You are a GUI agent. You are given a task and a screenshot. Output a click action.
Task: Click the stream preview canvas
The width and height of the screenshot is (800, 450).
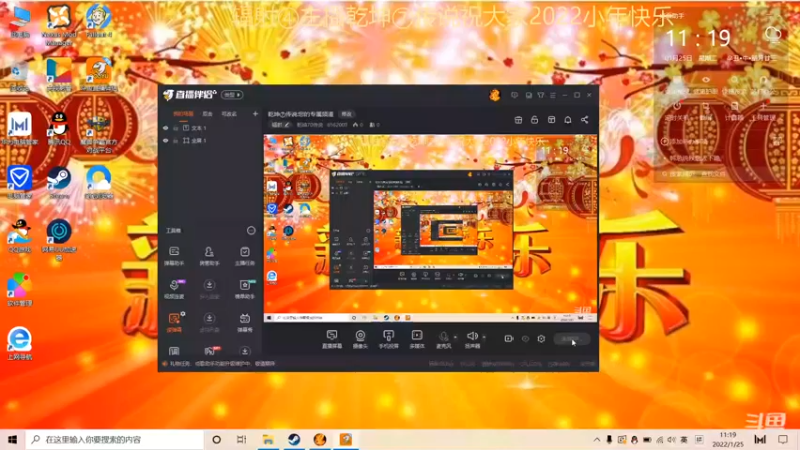430,228
